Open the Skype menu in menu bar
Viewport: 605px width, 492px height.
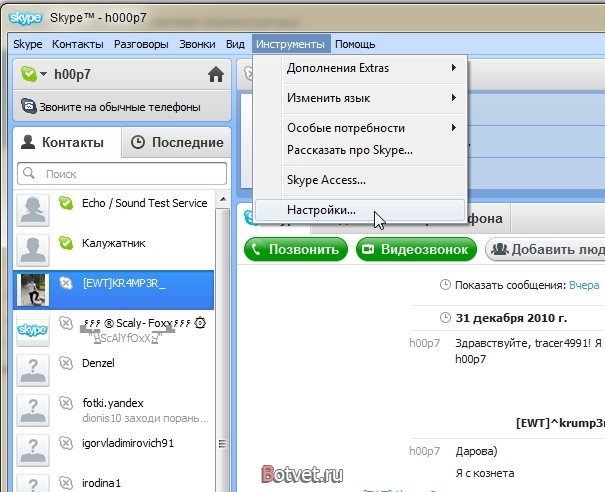click(27, 44)
